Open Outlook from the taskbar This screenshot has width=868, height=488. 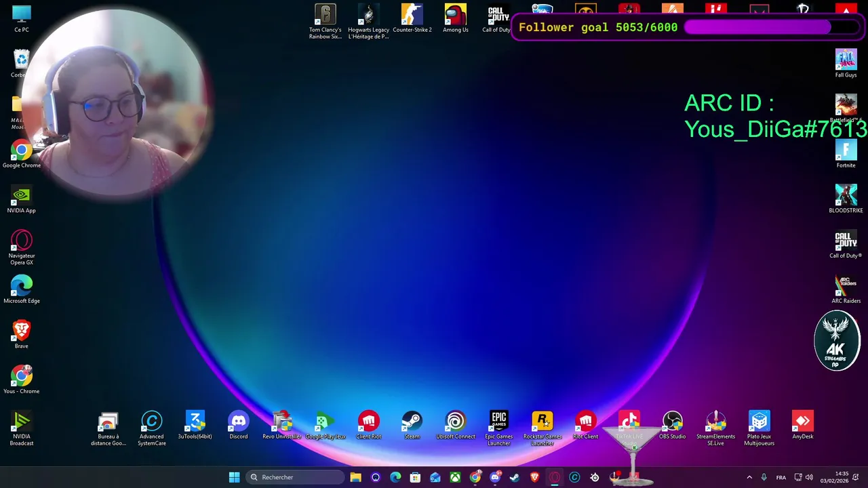(x=435, y=477)
